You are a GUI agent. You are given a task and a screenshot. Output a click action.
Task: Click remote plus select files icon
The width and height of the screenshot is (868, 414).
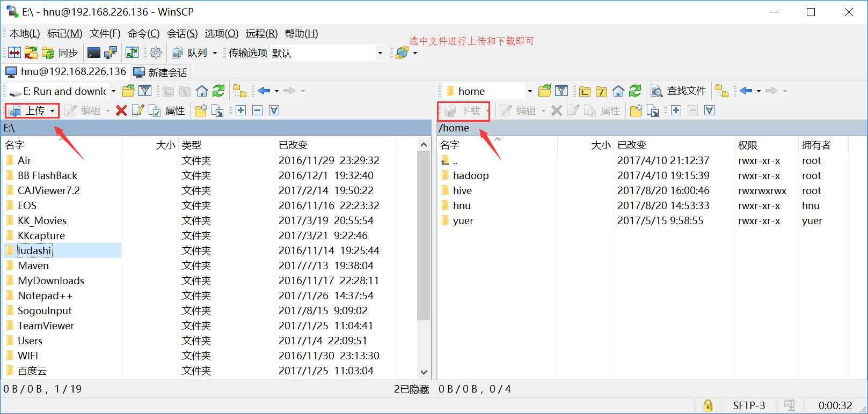(x=676, y=110)
